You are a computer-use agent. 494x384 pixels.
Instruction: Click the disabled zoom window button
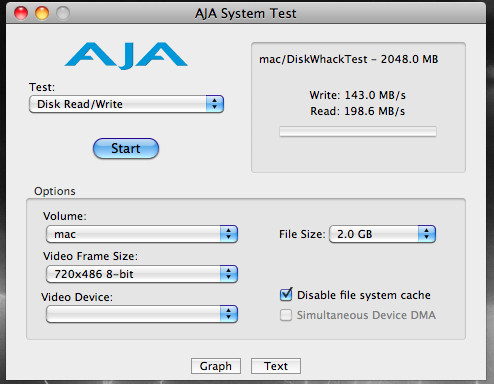point(63,13)
